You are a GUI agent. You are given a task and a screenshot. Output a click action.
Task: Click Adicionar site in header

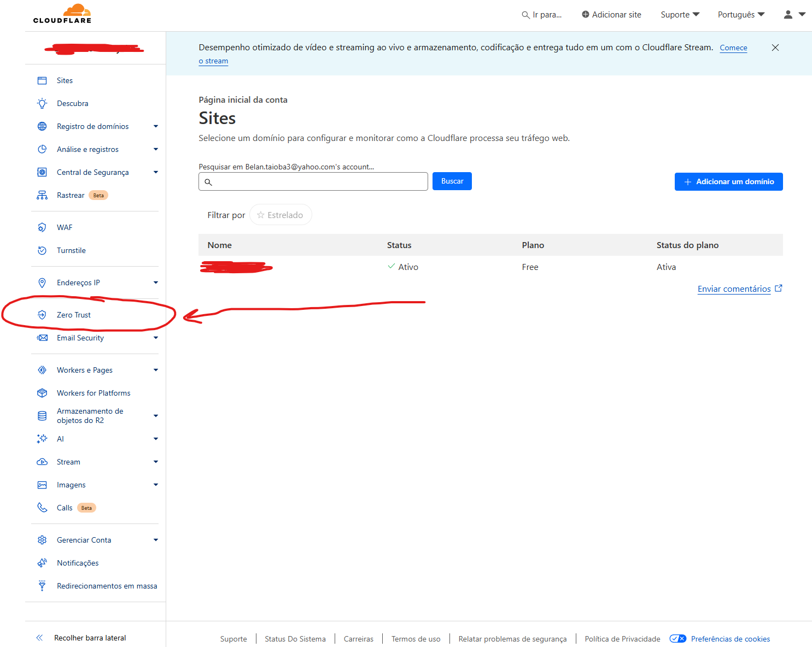coord(611,15)
